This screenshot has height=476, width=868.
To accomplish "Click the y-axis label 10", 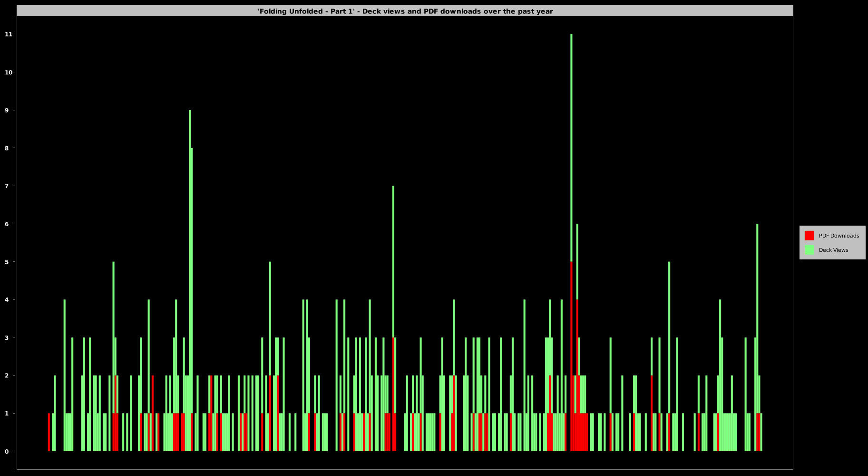I will click(9, 72).
